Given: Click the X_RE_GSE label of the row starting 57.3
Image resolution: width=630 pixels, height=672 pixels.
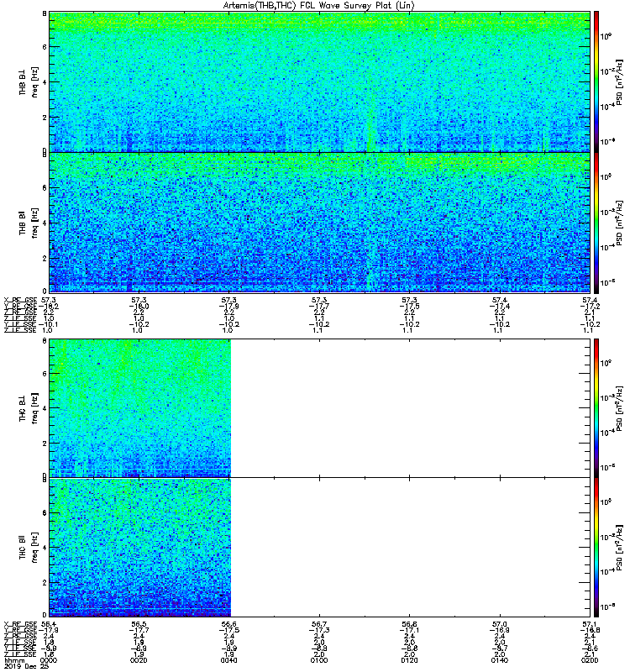Looking at the screenshot, I should (20, 301).
